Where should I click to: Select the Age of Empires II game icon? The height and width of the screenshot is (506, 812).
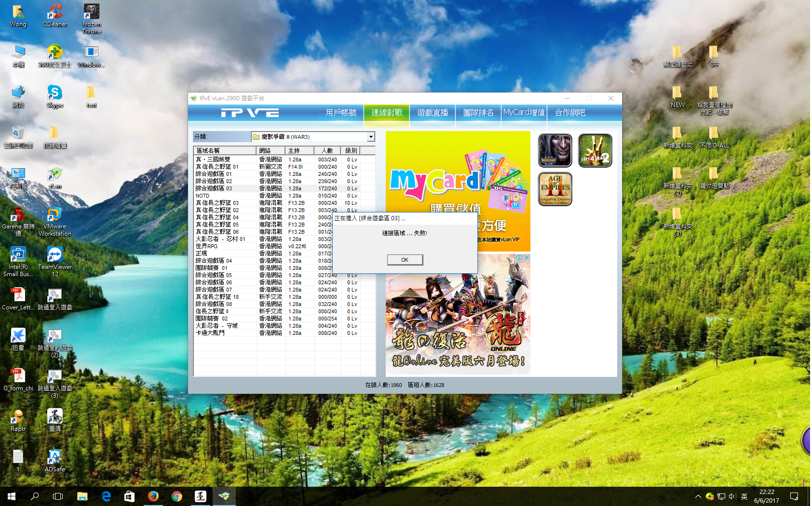(x=555, y=189)
